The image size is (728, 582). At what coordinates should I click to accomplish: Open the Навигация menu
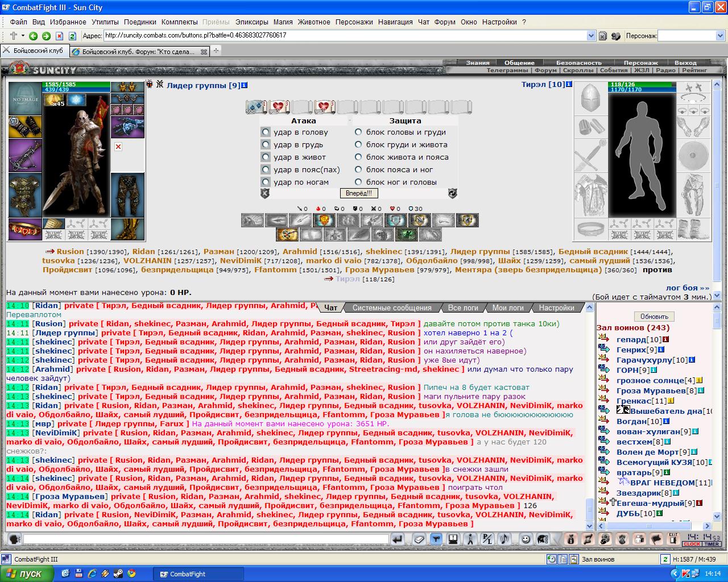[395, 22]
